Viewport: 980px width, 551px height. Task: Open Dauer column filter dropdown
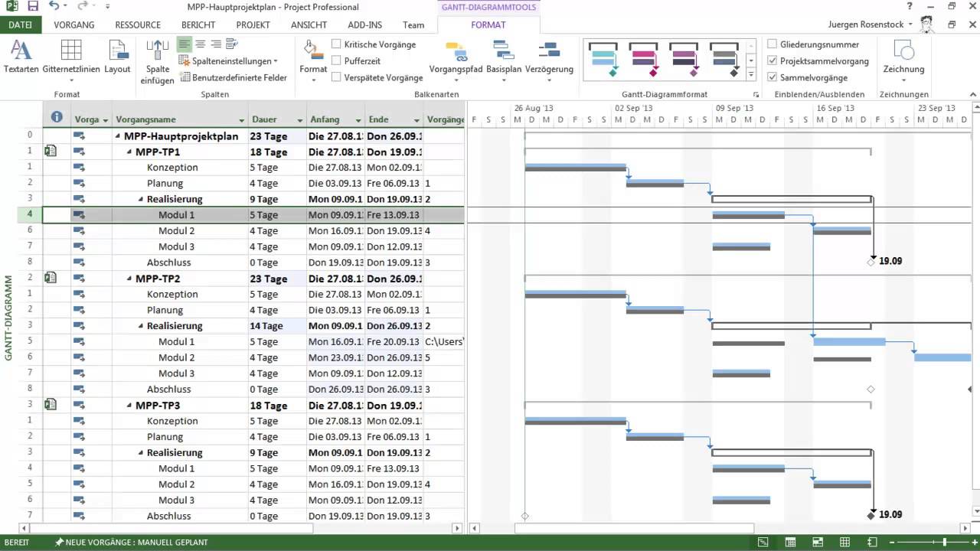coord(299,120)
